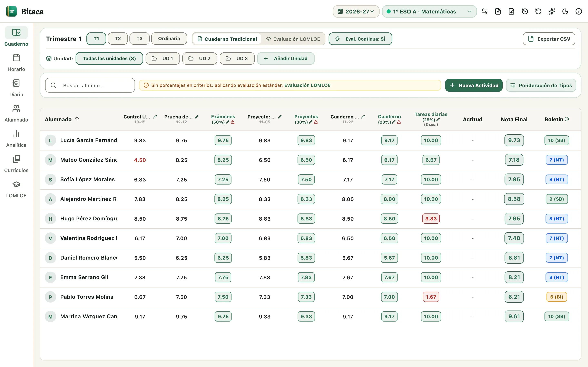Image resolution: width=588 pixels, height=367 pixels.
Task: Switch to Evaluación LOMLOE view
Action: [293, 39]
